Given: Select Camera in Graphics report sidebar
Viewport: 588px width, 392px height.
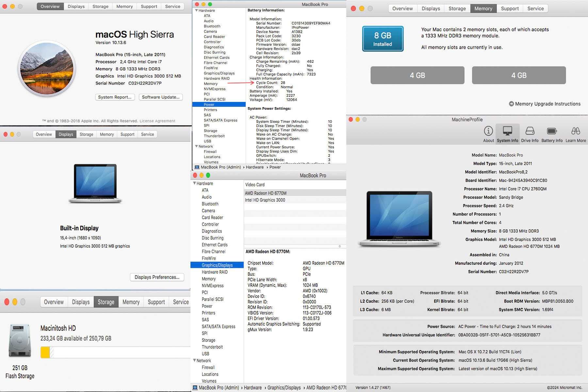Looking at the screenshot, I should tap(208, 211).
